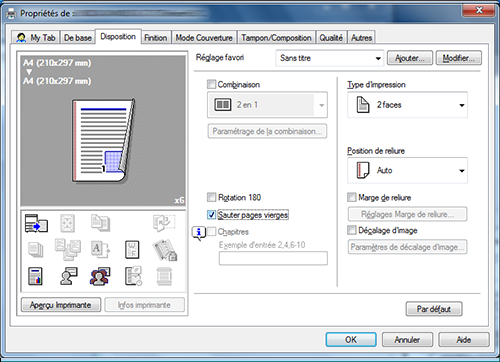The width and height of the screenshot is (500, 362).
Task: Click the single user with card icon
Action: [x=69, y=276]
